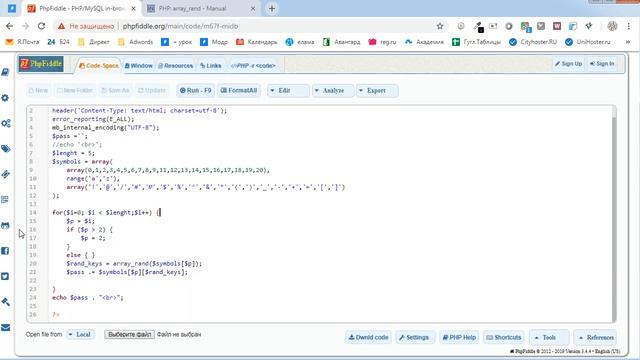
Task: Click the Save As button
Action: [115, 91]
